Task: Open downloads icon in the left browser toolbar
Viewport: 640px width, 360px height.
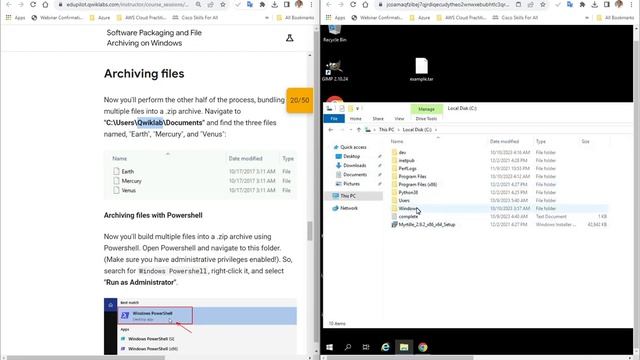Action: (x=275, y=4)
